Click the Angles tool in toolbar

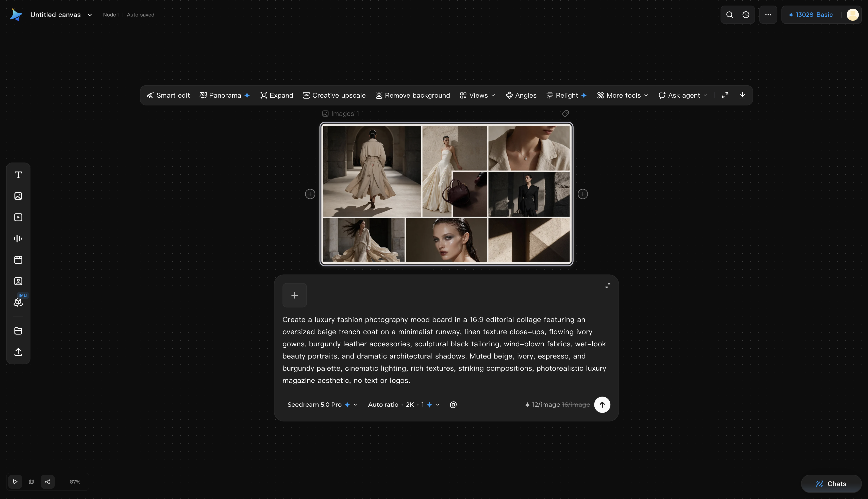click(x=521, y=95)
